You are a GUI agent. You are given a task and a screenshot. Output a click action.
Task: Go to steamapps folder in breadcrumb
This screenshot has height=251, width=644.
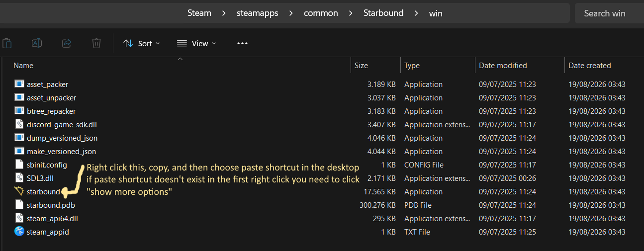coord(257,13)
